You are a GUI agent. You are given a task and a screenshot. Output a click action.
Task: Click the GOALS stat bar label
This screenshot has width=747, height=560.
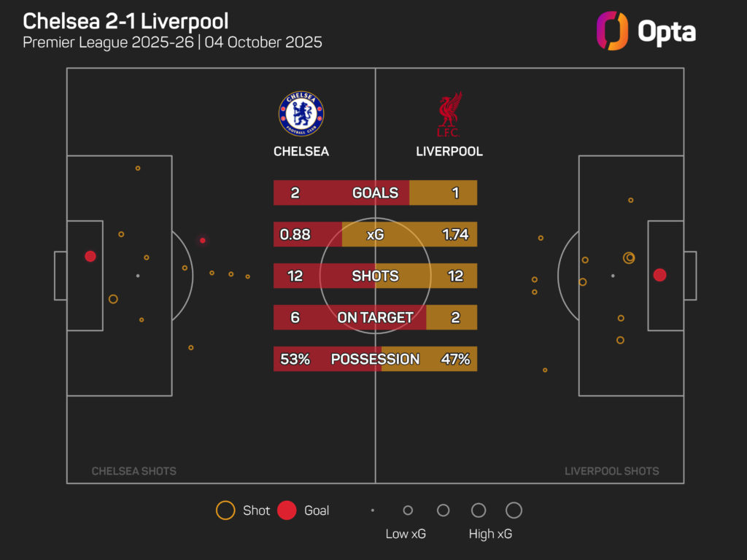(375, 192)
